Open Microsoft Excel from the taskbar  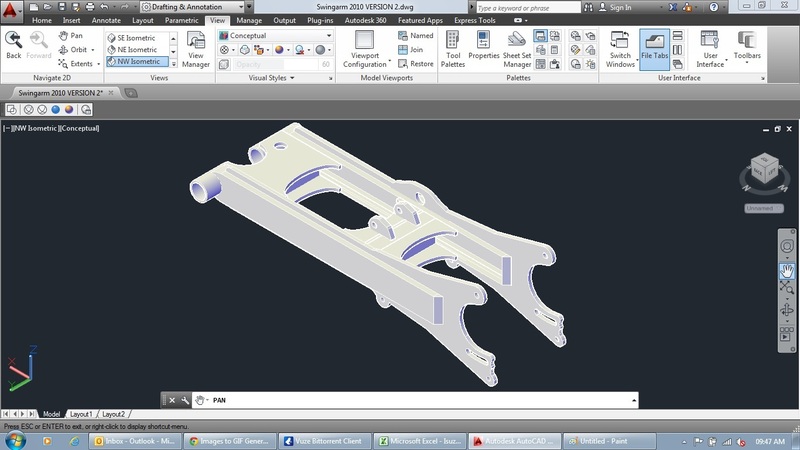coord(421,441)
